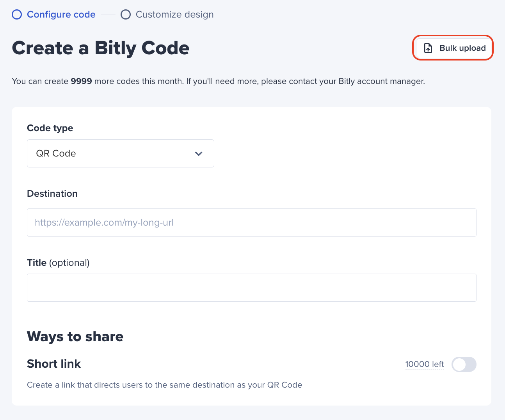Open the QR Code dropdown
Screen dimensions: 505x420
pos(121,153)
